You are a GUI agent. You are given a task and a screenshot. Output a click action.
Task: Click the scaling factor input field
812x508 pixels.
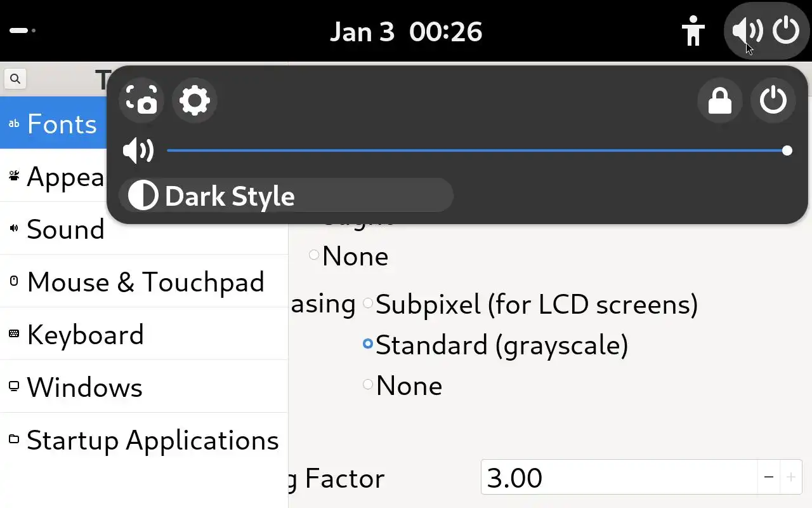(x=619, y=477)
